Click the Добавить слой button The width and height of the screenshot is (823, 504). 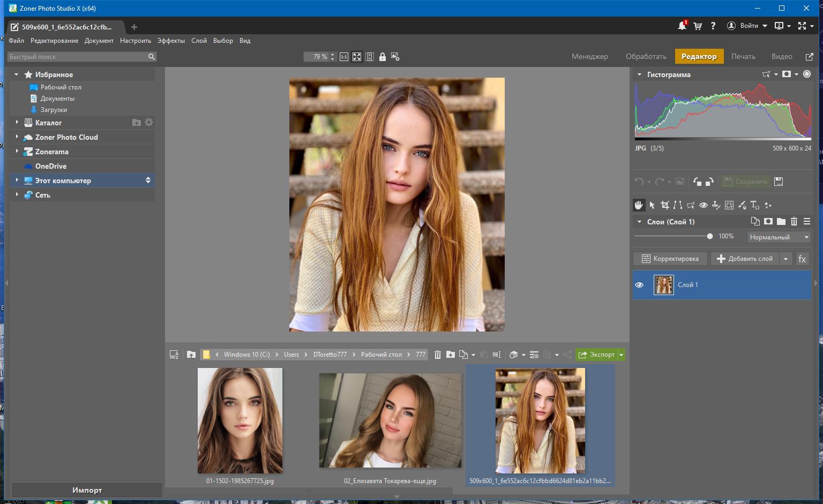pos(745,259)
